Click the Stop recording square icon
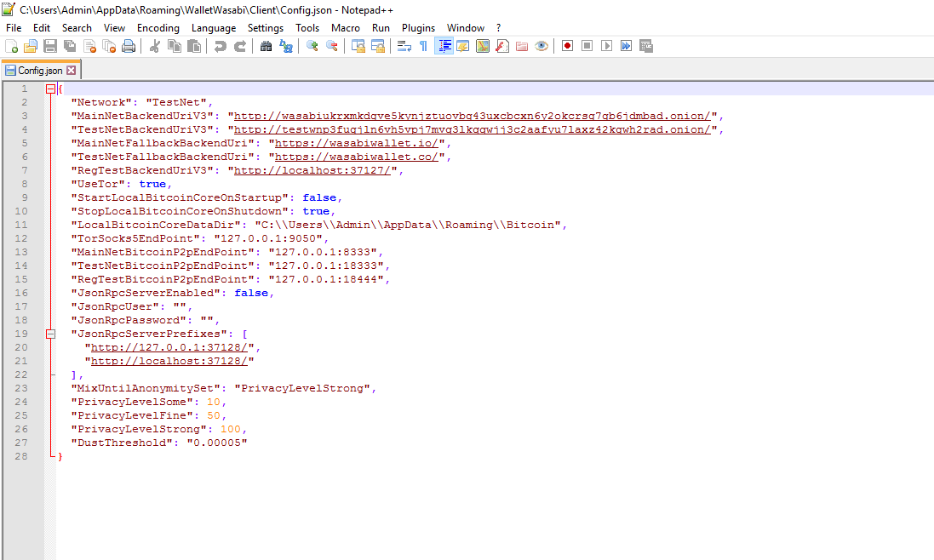This screenshot has height=560, width=934. 587,46
